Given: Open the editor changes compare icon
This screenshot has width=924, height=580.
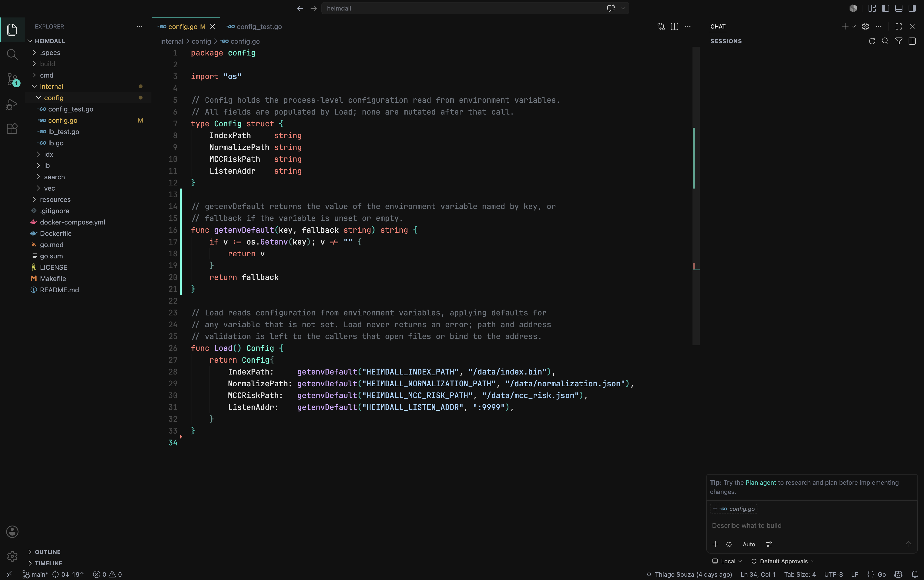Looking at the screenshot, I should point(661,26).
